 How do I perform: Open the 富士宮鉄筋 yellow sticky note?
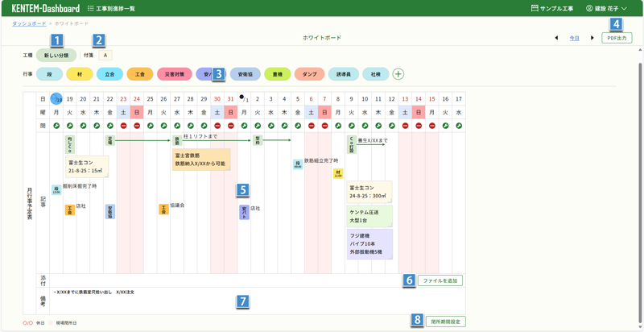tap(200, 160)
